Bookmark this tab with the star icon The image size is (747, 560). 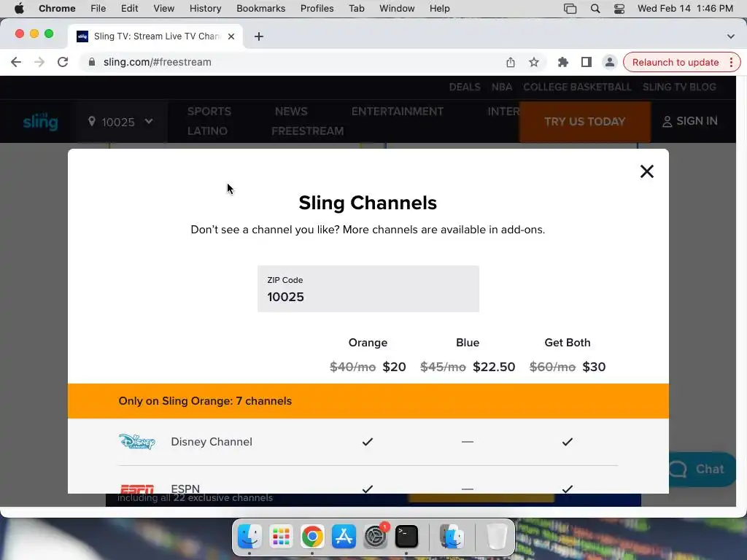tap(534, 63)
